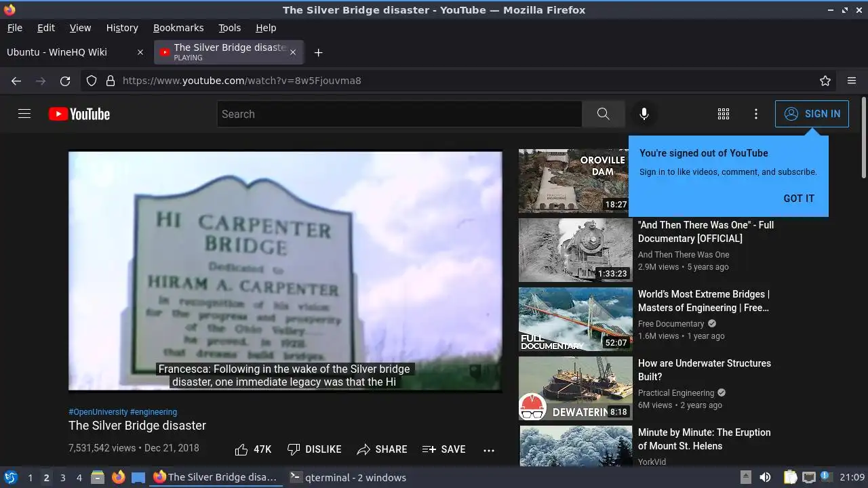The image size is (868, 488).
Task: Open the Oroville Dam video thumbnail
Action: [x=575, y=181]
